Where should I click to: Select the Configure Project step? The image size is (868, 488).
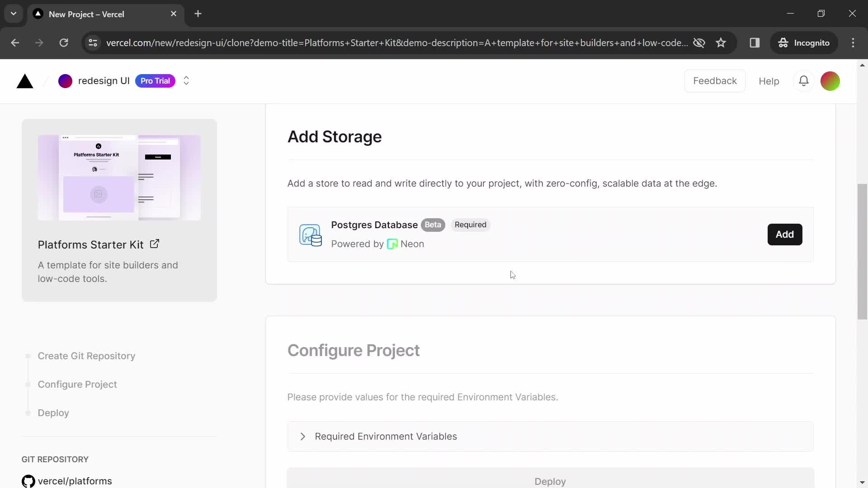pos(77,384)
